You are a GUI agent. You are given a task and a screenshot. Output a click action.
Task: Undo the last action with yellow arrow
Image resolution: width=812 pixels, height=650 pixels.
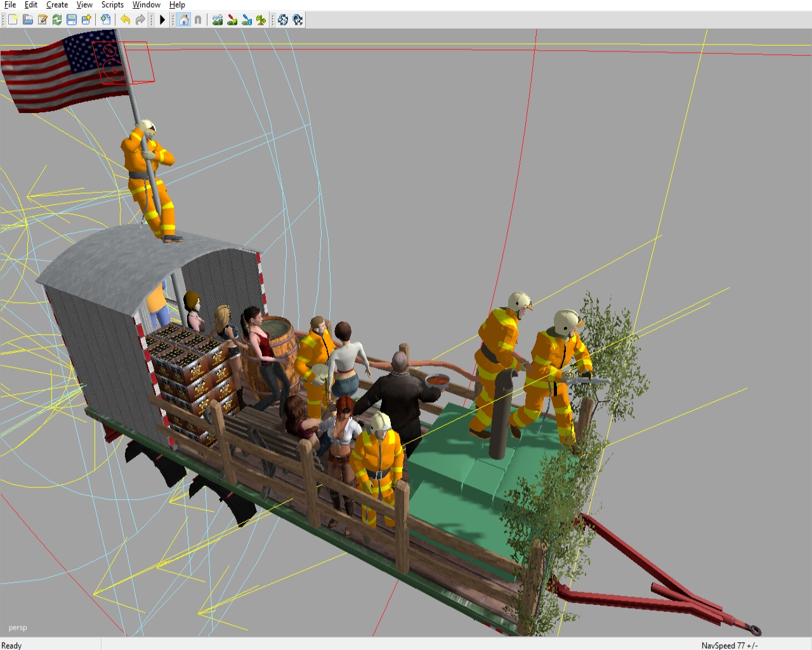tap(126, 20)
